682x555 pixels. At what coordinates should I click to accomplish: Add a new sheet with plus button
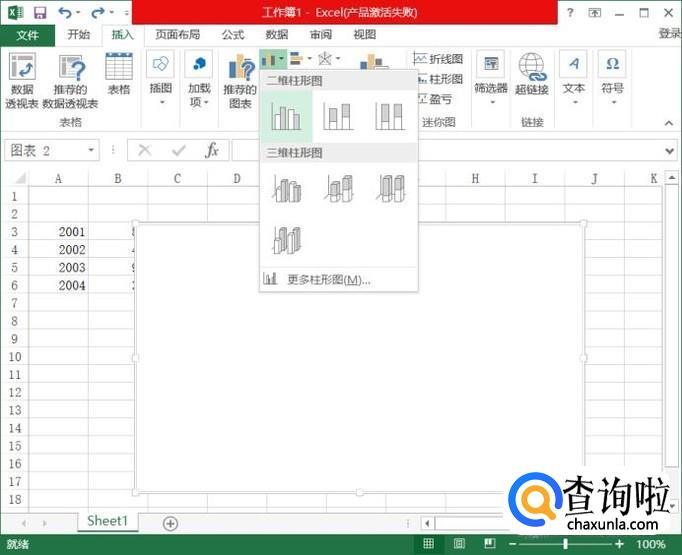point(170,523)
